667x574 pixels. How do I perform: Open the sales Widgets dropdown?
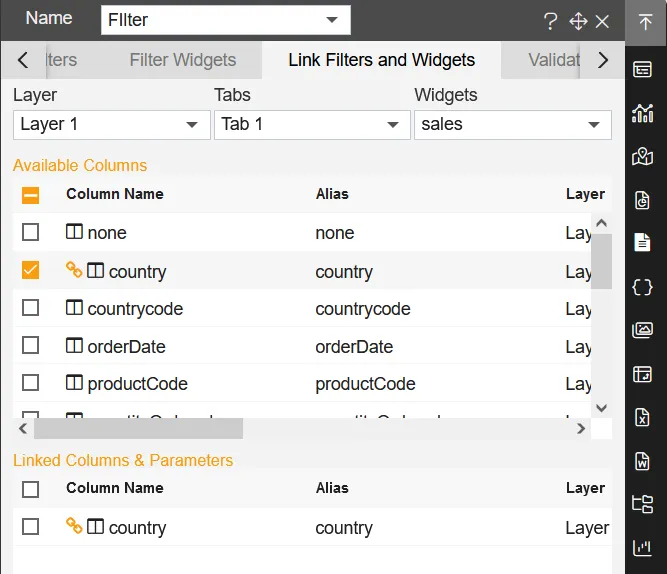512,125
